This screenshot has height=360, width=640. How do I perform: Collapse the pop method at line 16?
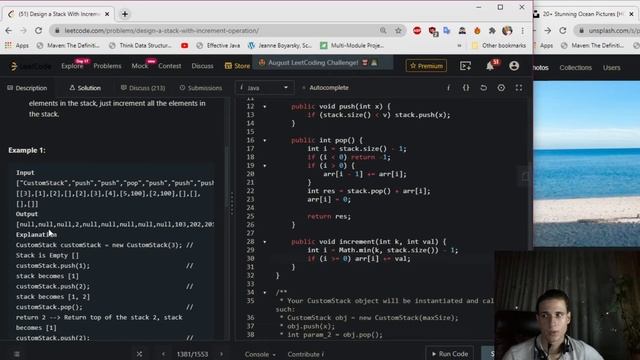click(x=265, y=140)
